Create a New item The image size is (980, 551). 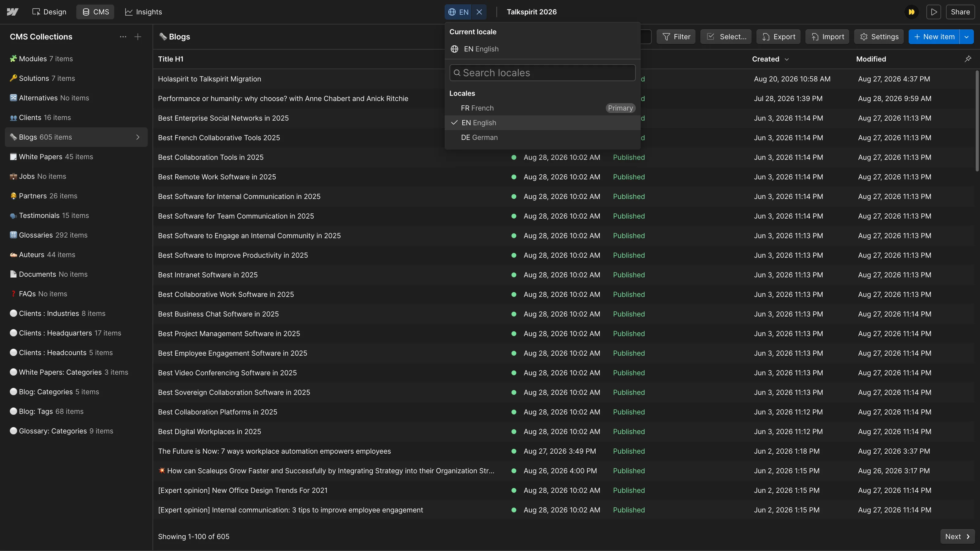pyautogui.click(x=934, y=36)
